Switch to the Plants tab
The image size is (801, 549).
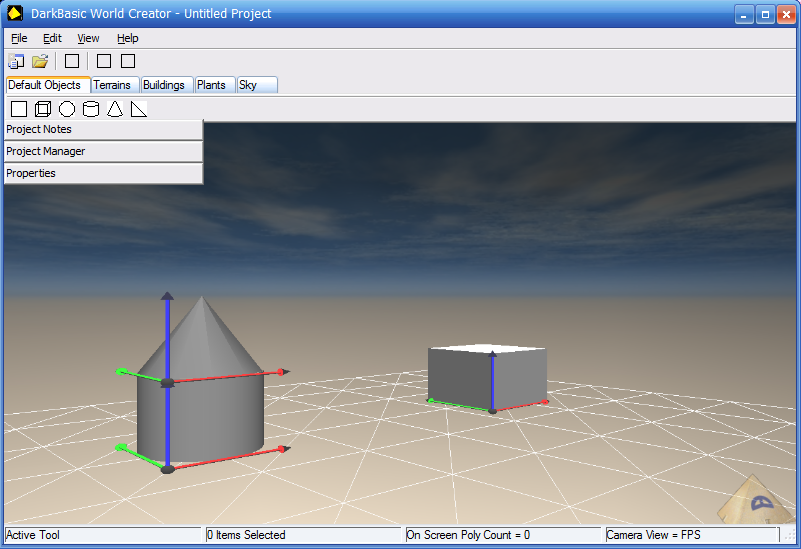pyautogui.click(x=215, y=85)
